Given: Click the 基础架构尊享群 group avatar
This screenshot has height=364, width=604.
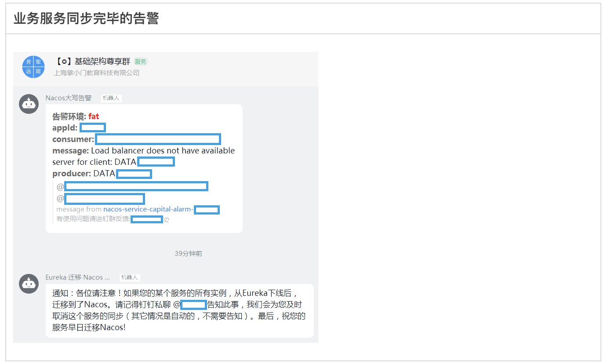Looking at the screenshot, I should [x=33, y=67].
